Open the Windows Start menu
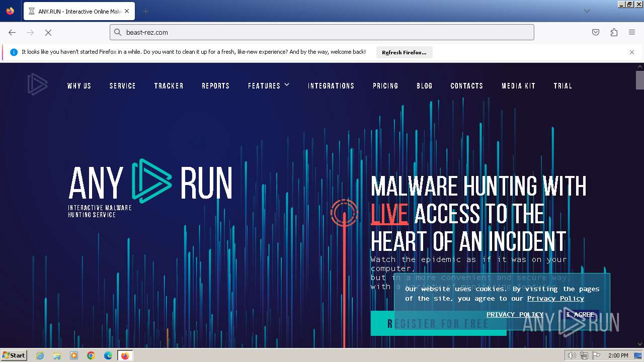The width and height of the screenshot is (644, 362). tap(14, 355)
